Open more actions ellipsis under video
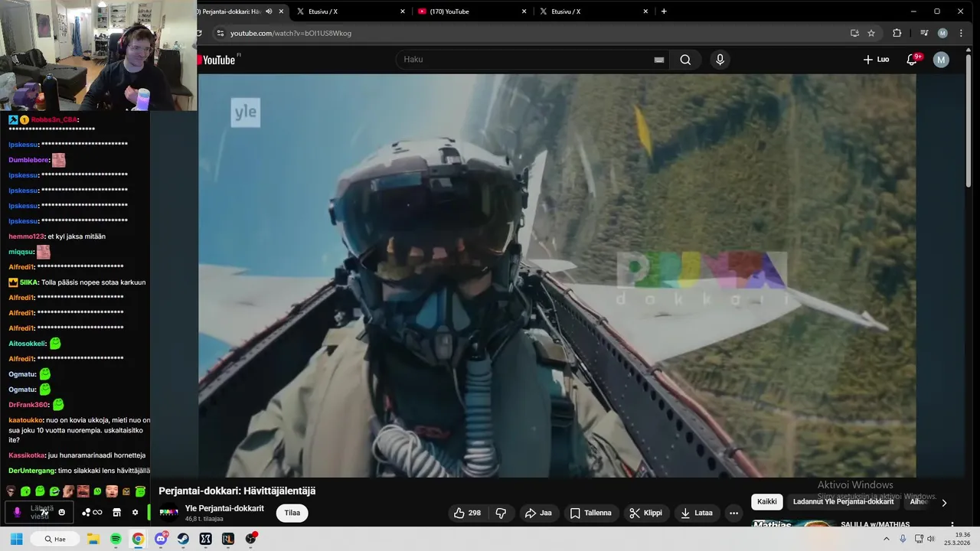Viewport: 980px width, 551px height. coord(733,513)
